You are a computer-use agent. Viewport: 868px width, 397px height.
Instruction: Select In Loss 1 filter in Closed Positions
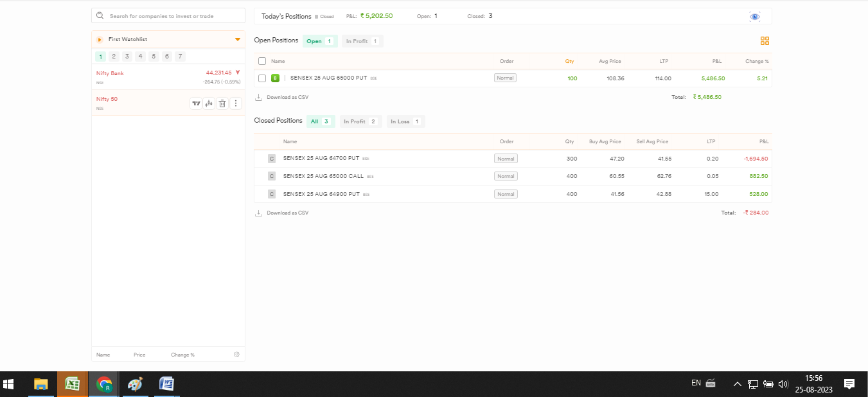(x=405, y=121)
